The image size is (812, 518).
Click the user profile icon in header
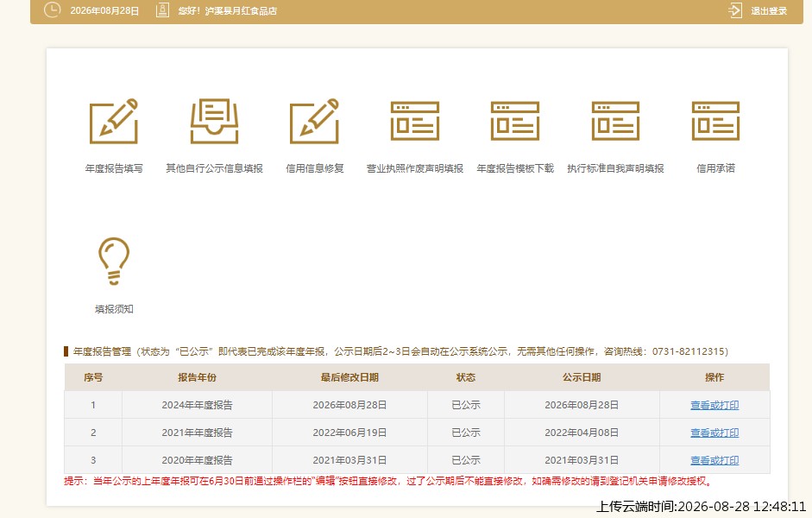click(162, 9)
